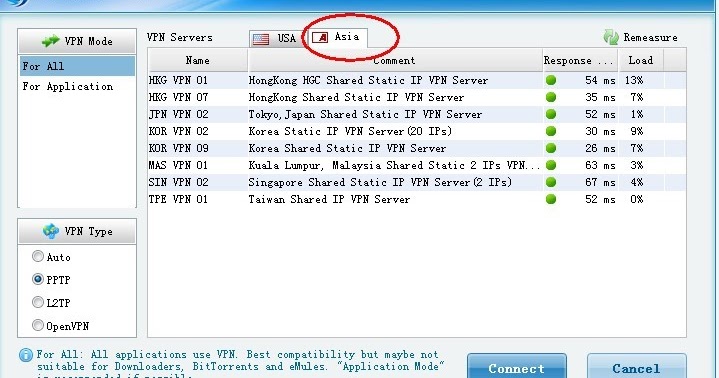Click the blue info icon beside the For All description
This screenshot has width=719, height=378.
pos(26,355)
